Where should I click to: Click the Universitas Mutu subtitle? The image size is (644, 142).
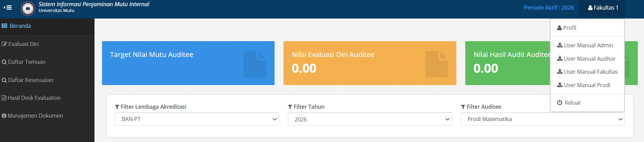pos(56,11)
